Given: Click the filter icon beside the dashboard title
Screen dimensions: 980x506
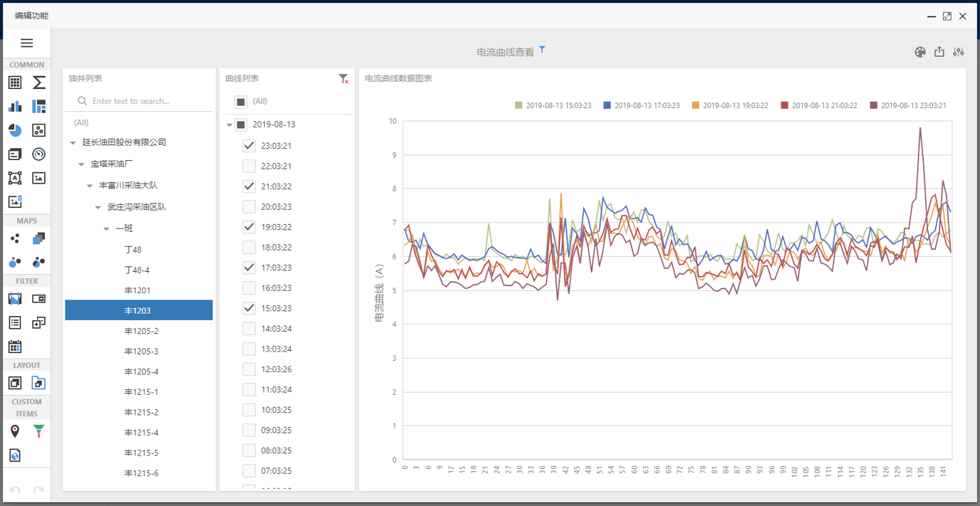Looking at the screenshot, I should (542, 49).
